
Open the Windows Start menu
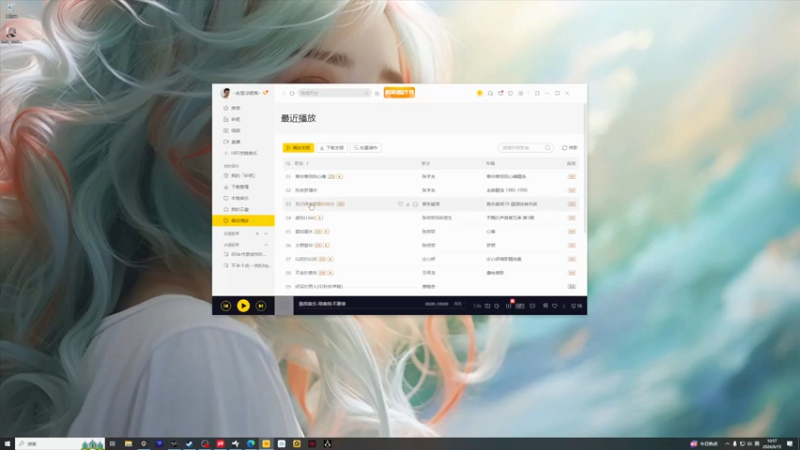[x=7, y=444]
